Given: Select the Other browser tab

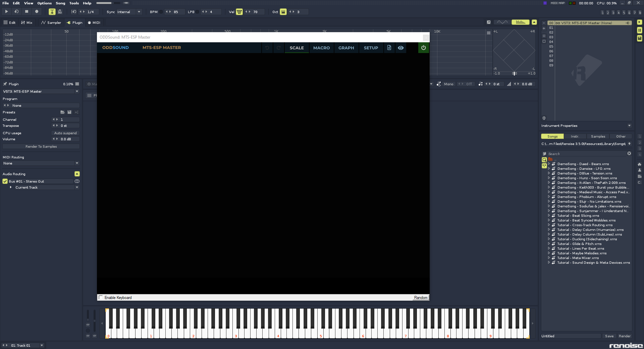Looking at the screenshot, I should (x=621, y=136).
